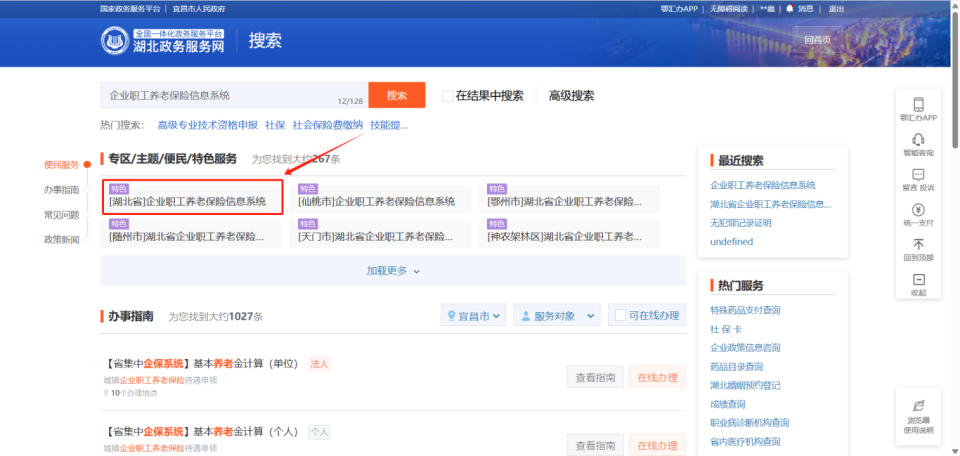The width and height of the screenshot is (960, 456).
Task: Open hot service 特殊药品支付查询
Action: [x=745, y=310]
